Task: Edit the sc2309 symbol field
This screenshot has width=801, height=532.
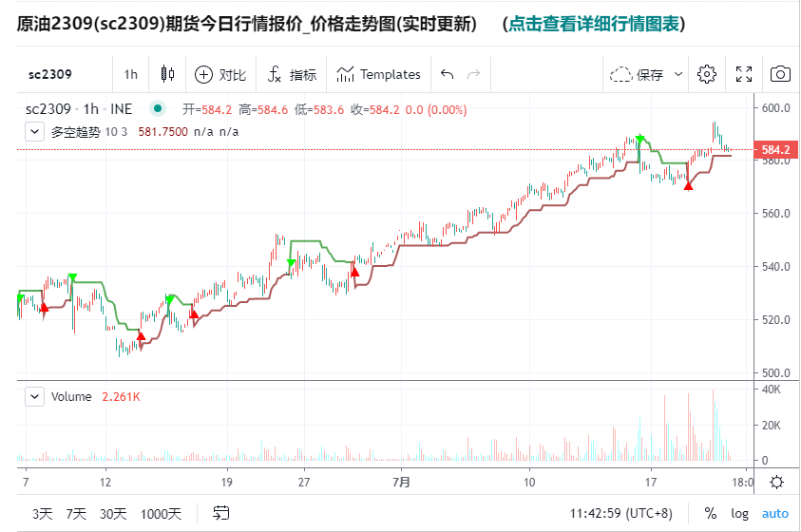Action: [x=50, y=74]
